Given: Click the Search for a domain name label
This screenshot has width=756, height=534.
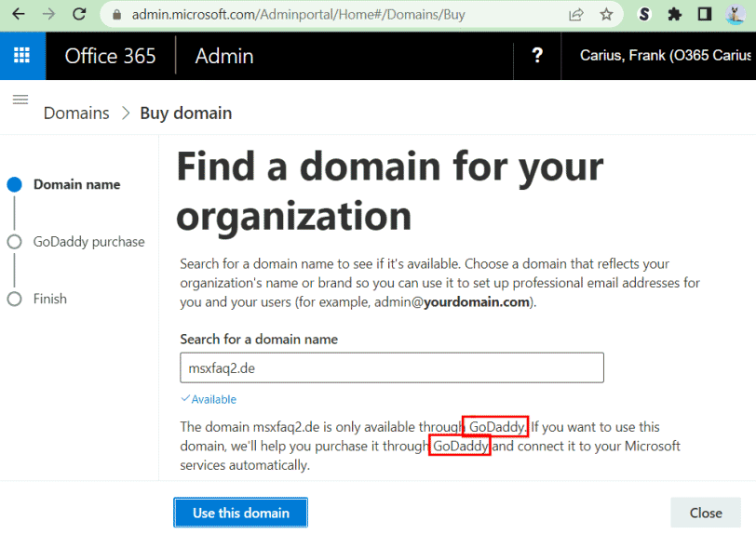Looking at the screenshot, I should coord(259,340).
